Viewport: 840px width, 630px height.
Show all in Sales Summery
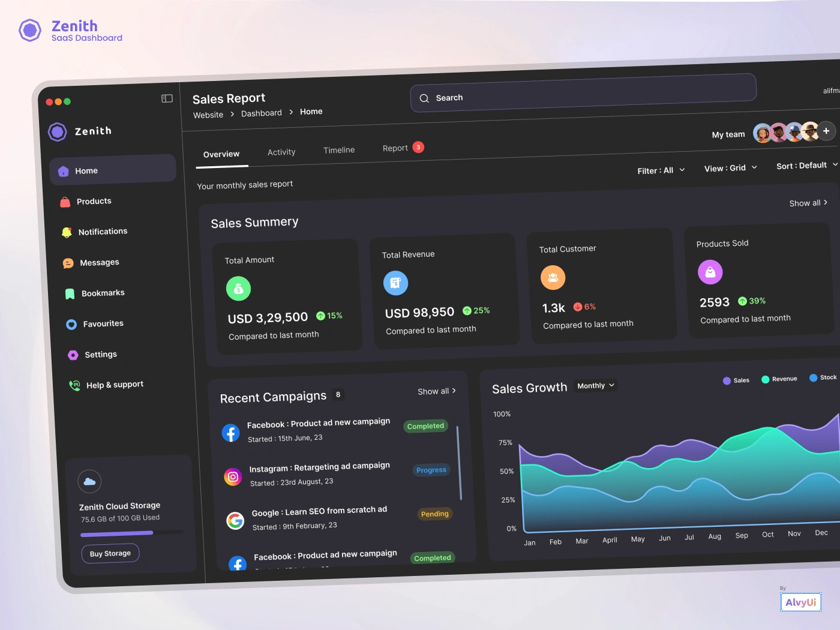808,203
